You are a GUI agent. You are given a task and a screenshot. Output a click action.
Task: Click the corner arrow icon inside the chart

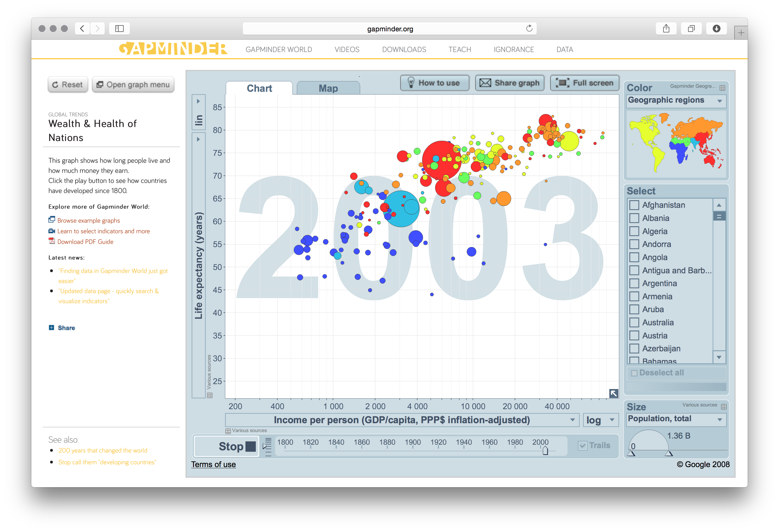pos(614,393)
